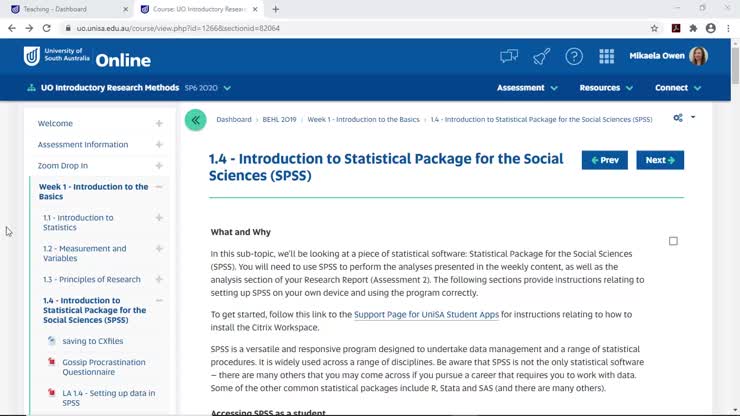Click the browser address bar URL
The image size is (740, 416).
(178, 28)
